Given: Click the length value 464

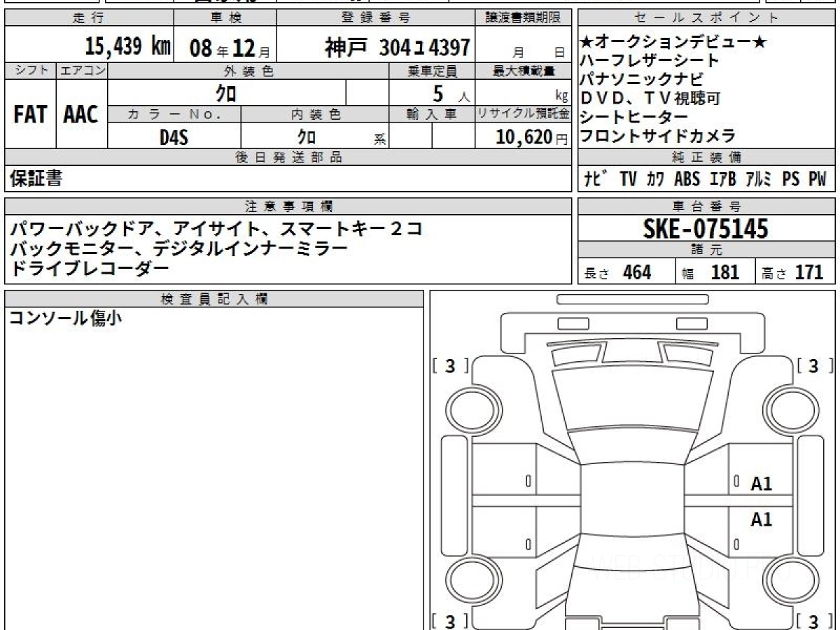Looking at the screenshot, I should (x=637, y=272).
